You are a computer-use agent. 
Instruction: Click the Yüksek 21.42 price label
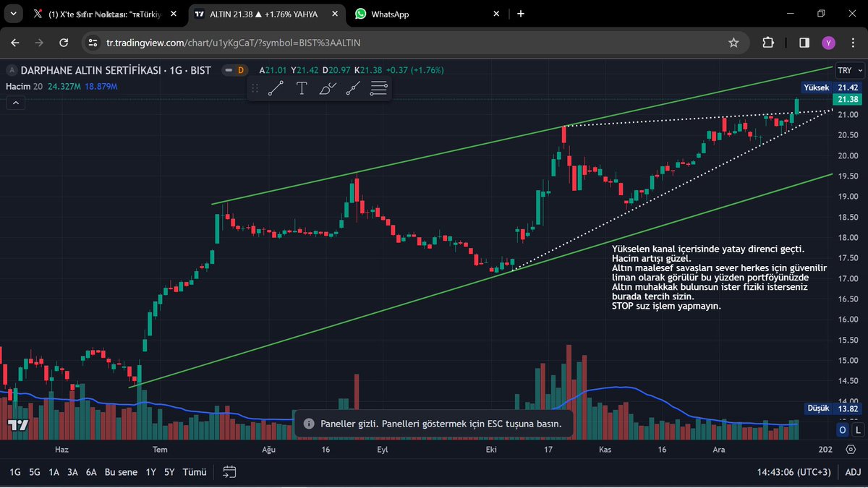click(831, 87)
